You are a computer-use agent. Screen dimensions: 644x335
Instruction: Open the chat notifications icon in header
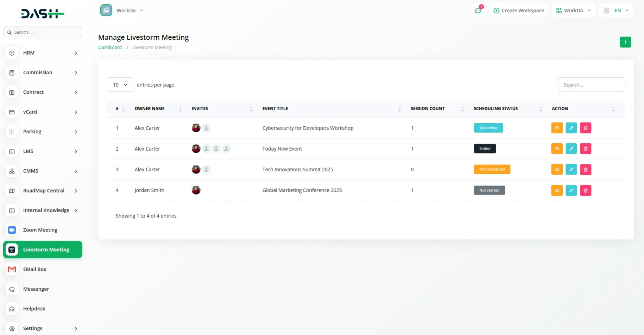pyautogui.click(x=478, y=11)
